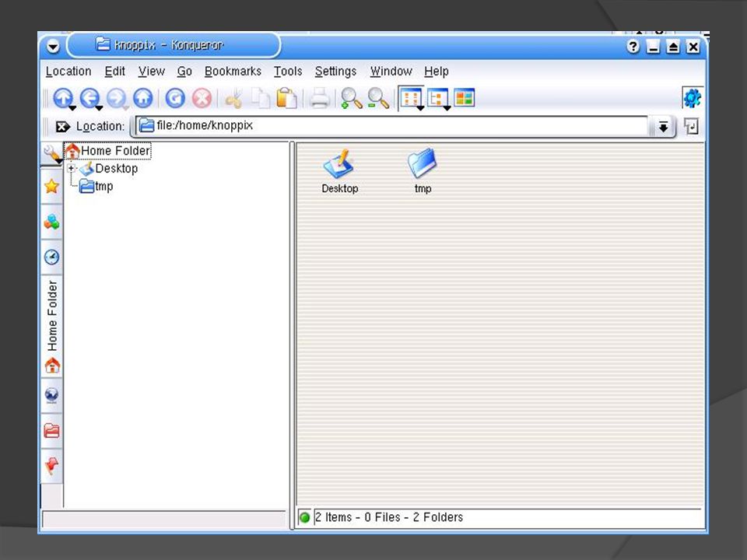Select the Desktop folder icon in main view
The height and width of the screenshot is (560, 747).
click(x=339, y=170)
